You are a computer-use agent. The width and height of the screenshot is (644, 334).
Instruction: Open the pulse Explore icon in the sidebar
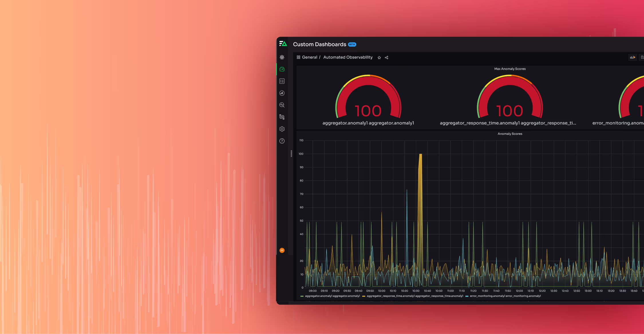(x=282, y=105)
